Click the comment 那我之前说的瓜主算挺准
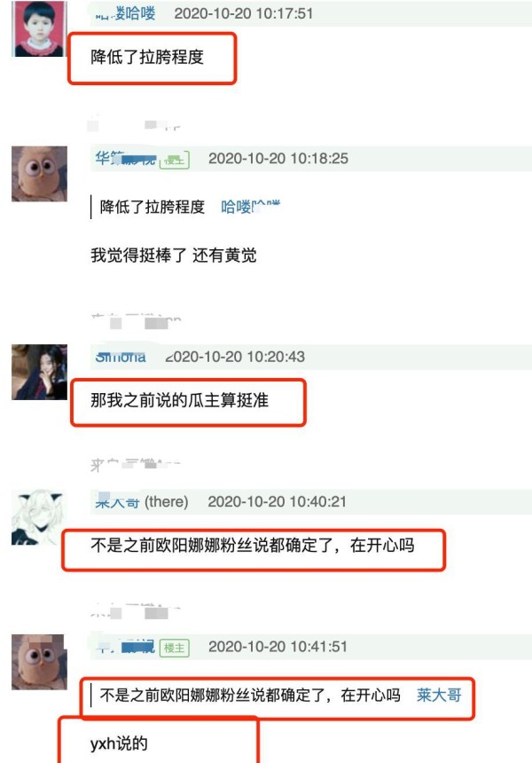The image size is (532, 763). pyautogui.click(x=179, y=400)
